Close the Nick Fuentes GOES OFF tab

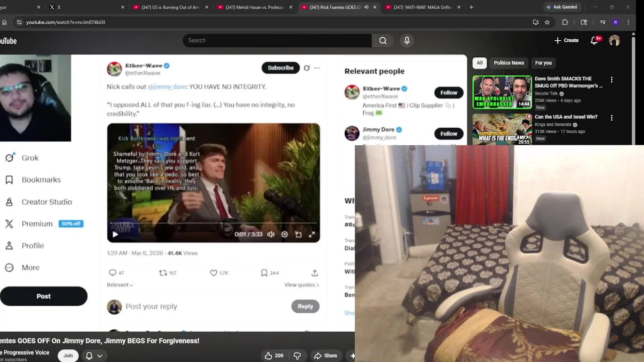click(375, 7)
